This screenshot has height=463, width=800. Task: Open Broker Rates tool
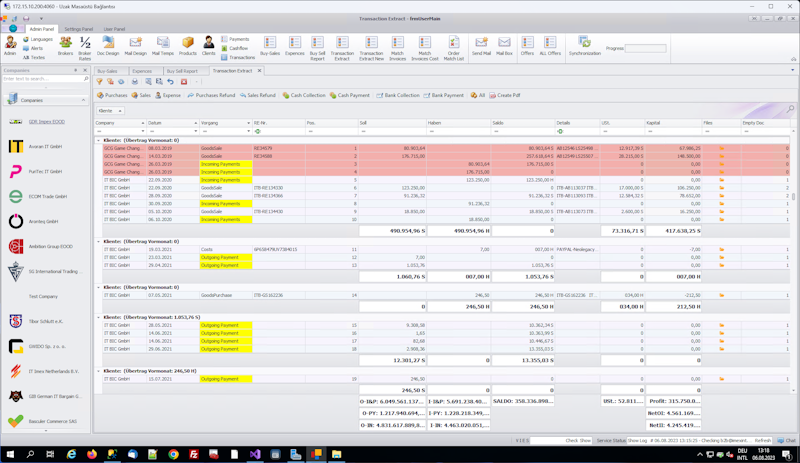(85, 48)
